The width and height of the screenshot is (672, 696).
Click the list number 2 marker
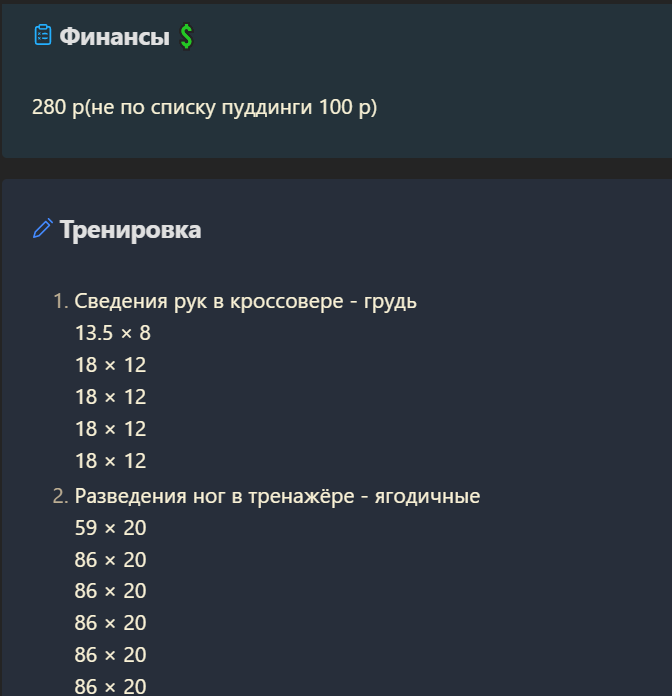coord(60,496)
